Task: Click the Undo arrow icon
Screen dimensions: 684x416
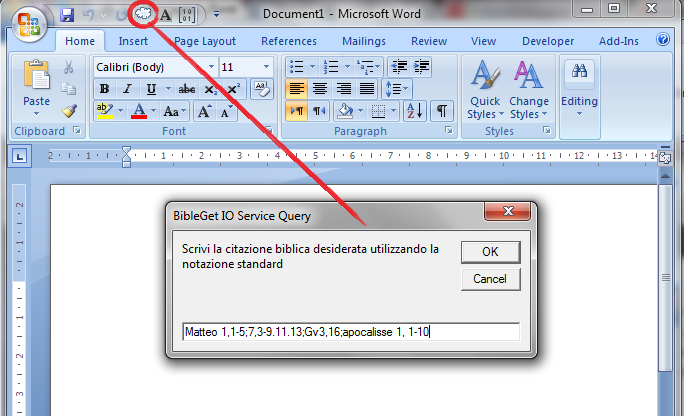Action: pyautogui.click(x=89, y=15)
